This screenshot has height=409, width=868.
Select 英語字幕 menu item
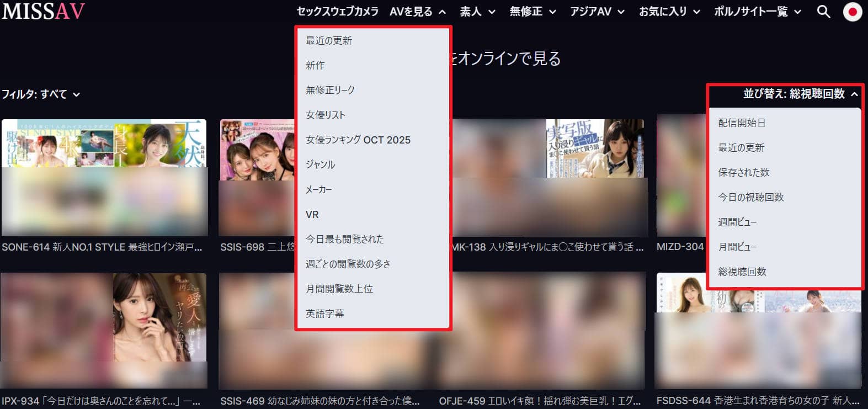tap(324, 314)
